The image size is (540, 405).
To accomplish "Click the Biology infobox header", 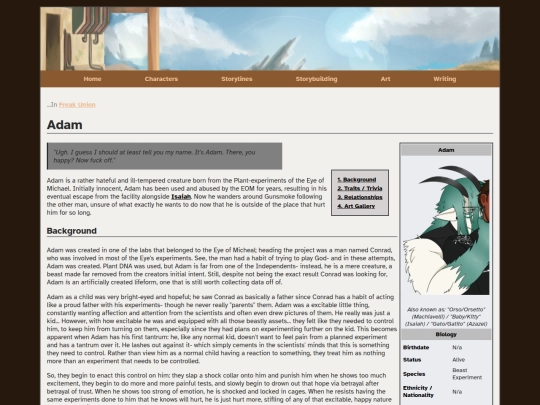I will click(446, 334).
